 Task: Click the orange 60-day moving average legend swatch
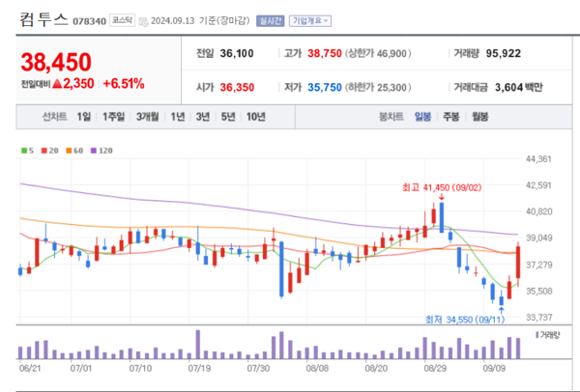click(x=69, y=151)
